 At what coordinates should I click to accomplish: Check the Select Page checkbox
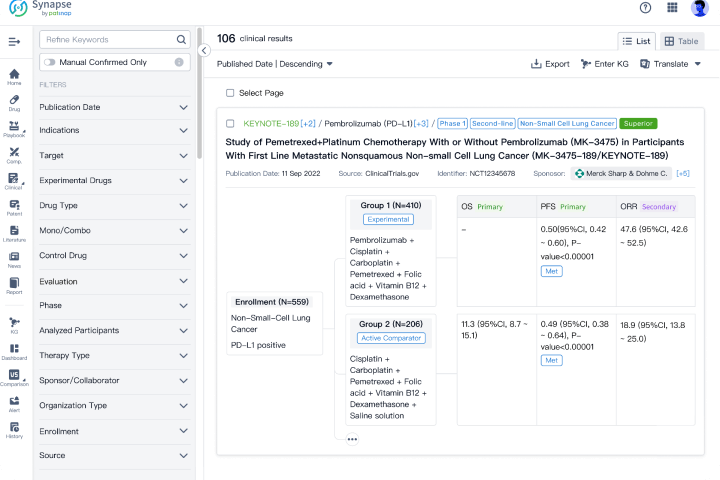pyautogui.click(x=230, y=93)
